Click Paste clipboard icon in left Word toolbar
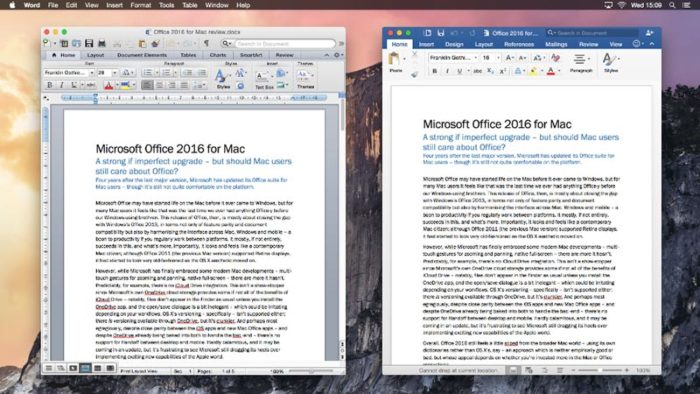The height and width of the screenshot is (394, 700). click(142, 43)
